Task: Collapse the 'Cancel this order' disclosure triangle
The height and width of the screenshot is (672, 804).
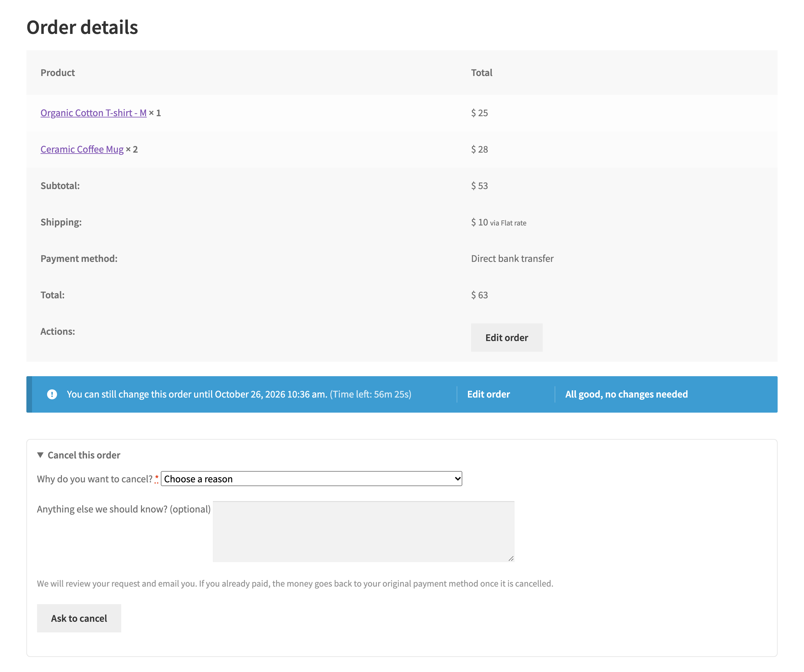Action: (40, 455)
